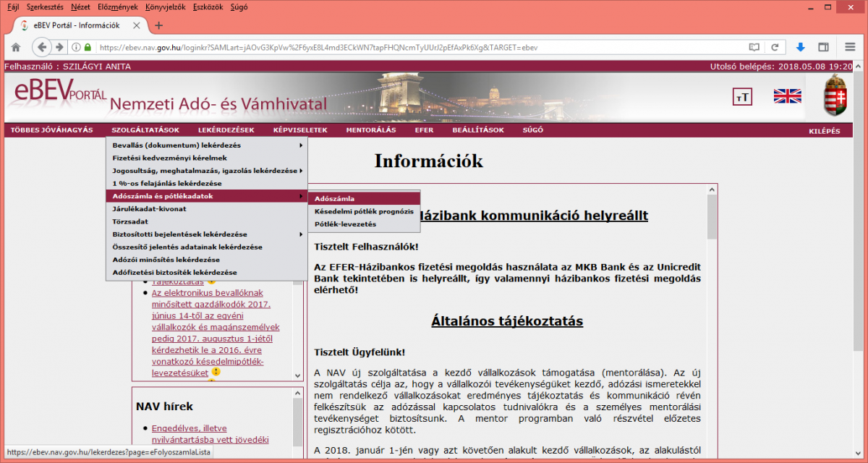Choose Törzsadat menu item
The image size is (868, 463).
click(207, 221)
